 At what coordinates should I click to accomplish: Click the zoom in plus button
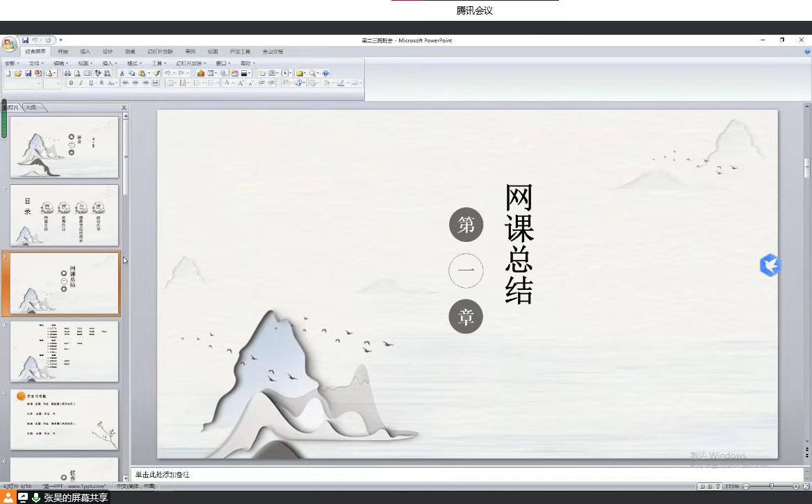(796, 486)
